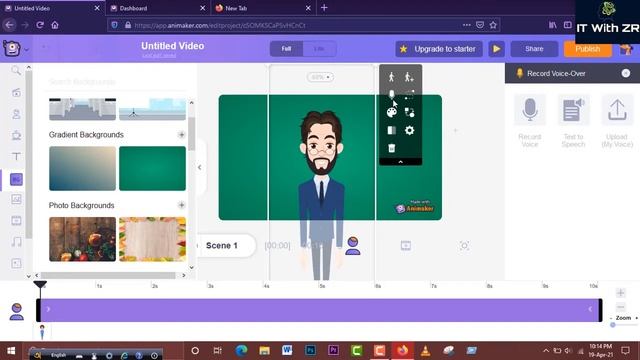
Task: Click the character avatar icon beside timeline track
Action: coord(16,311)
